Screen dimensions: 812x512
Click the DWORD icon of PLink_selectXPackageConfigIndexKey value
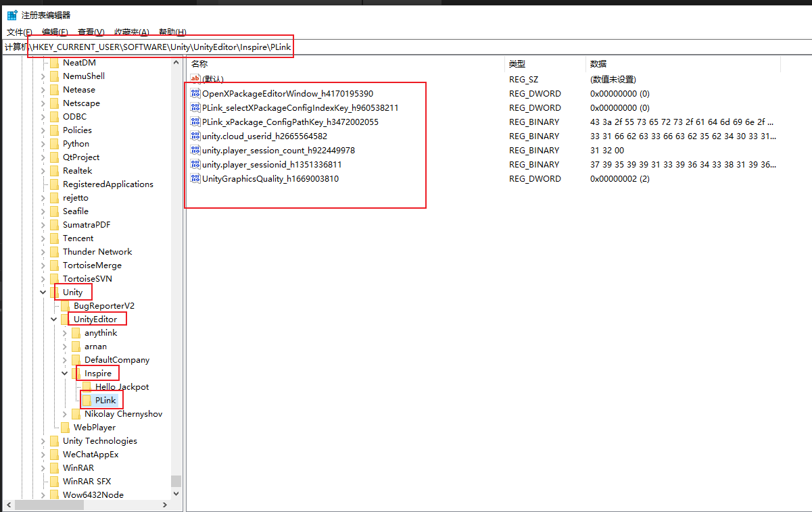195,108
